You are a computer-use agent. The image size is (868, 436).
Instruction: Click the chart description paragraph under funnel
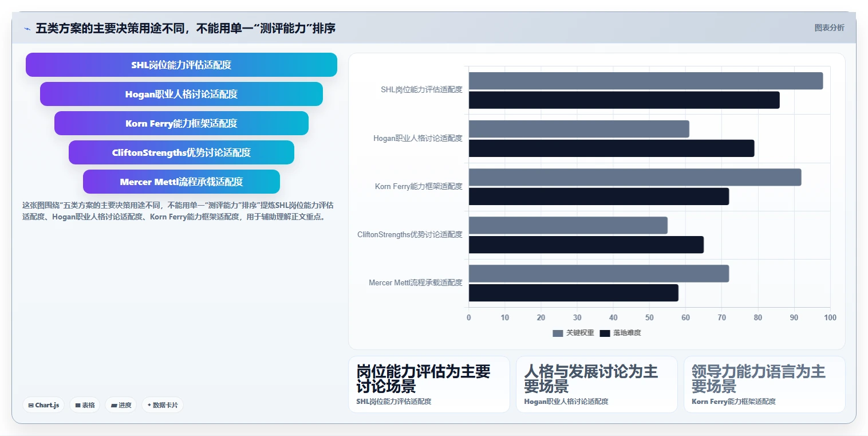[178, 211]
